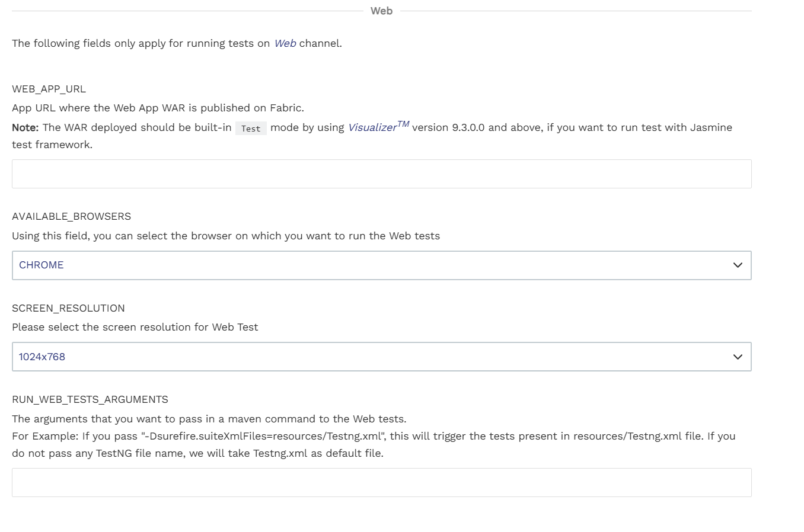The image size is (804, 532).
Task: Click the chevron arrow on the browsers dropdown
Action: [x=738, y=265]
